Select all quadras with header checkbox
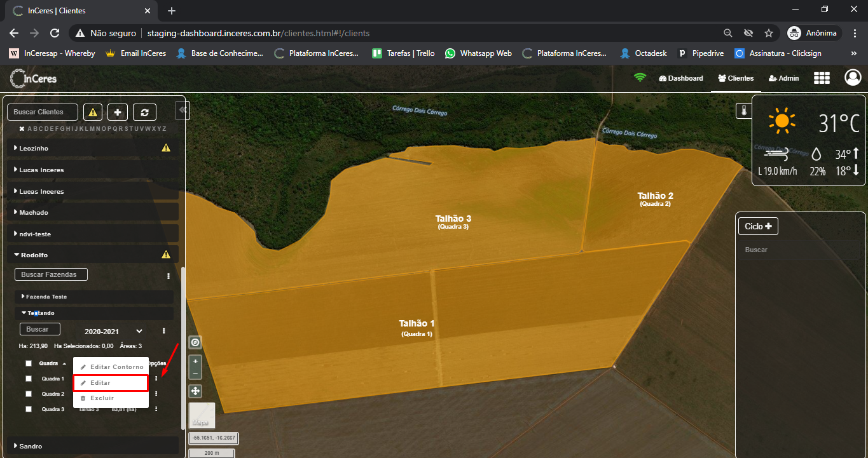Image resolution: width=868 pixels, height=458 pixels. pyautogui.click(x=29, y=364)
